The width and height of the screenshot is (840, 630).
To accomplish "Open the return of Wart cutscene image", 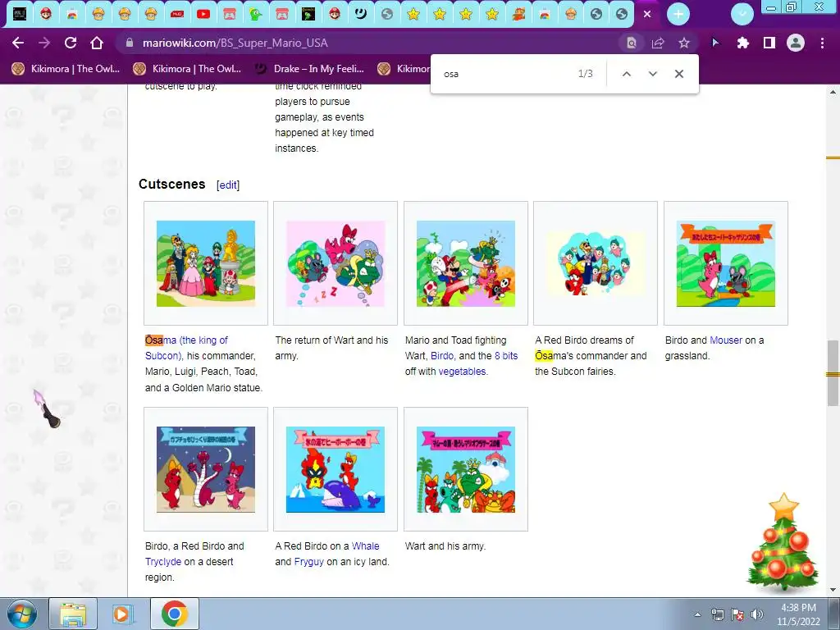I will [336, 263].
